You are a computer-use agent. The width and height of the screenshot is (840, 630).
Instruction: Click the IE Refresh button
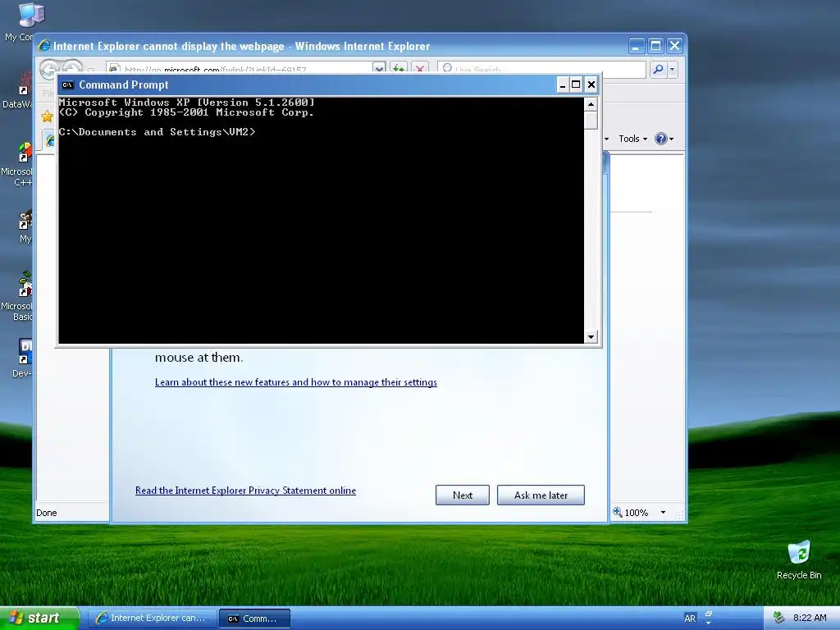click(x=398, y=69)
